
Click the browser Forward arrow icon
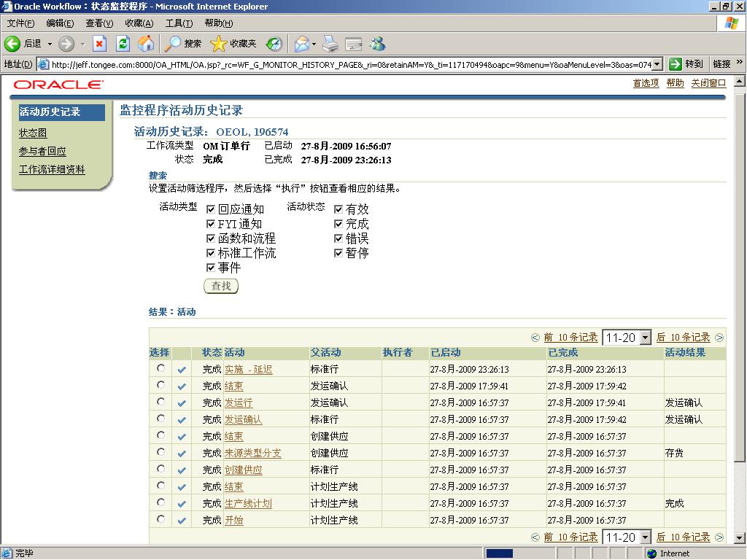[66, 44]
